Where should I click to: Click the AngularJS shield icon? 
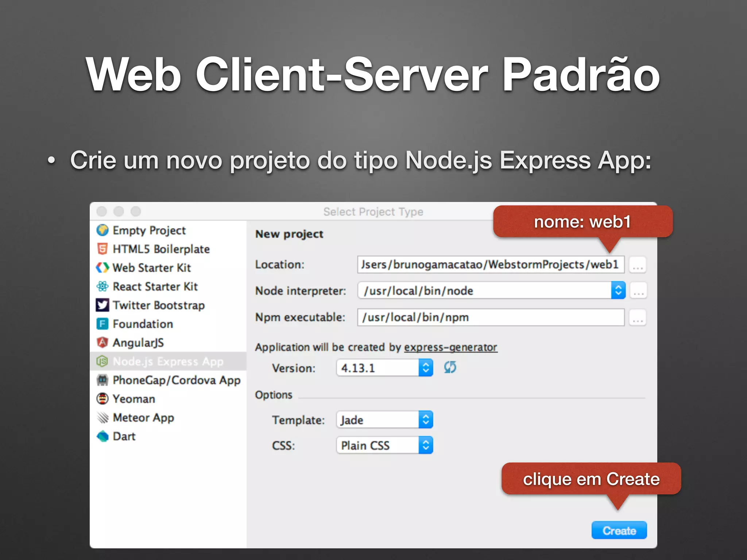coord(102,342)
